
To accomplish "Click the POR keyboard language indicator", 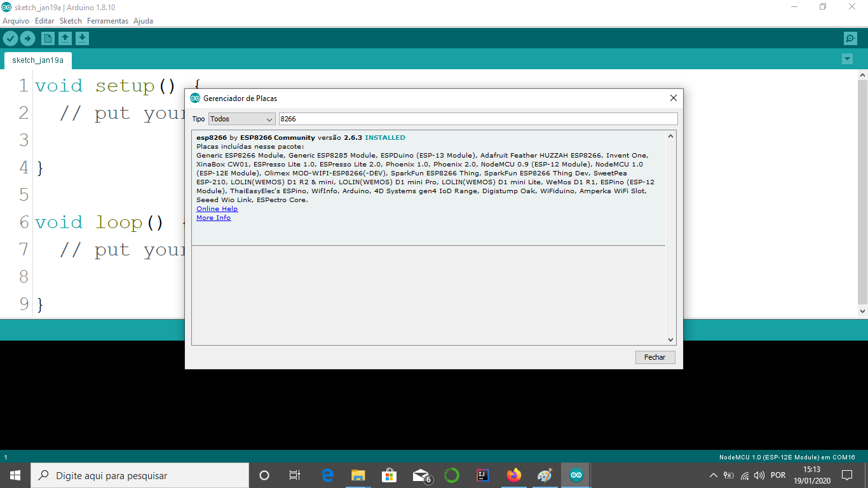I will point(778,475).
